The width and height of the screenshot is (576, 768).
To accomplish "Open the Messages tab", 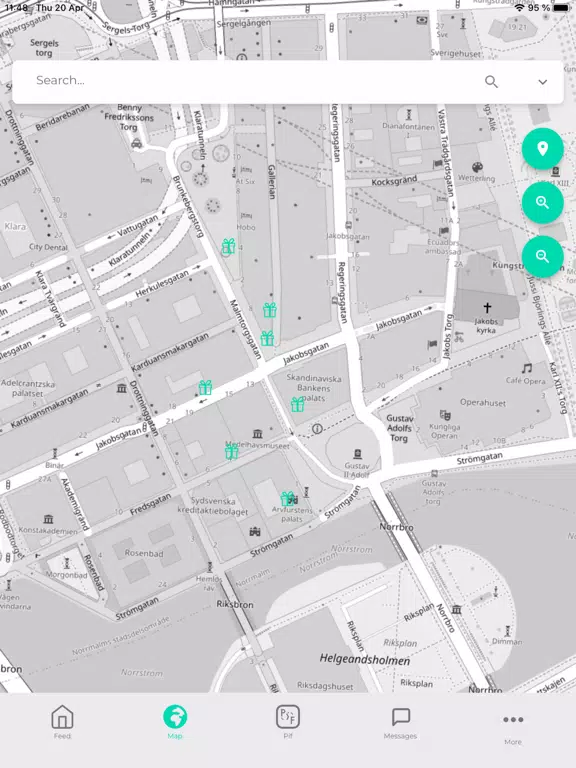I will click(x=400, y=722).
